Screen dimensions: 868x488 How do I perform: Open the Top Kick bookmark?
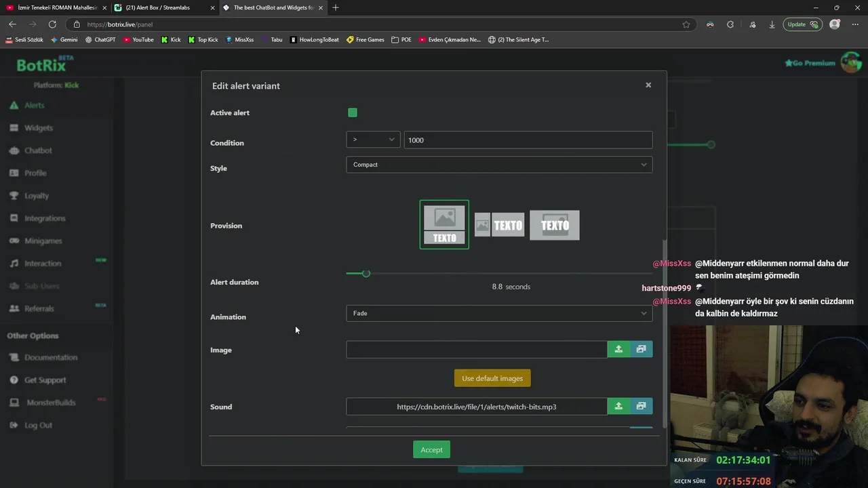tap(203, 40)
